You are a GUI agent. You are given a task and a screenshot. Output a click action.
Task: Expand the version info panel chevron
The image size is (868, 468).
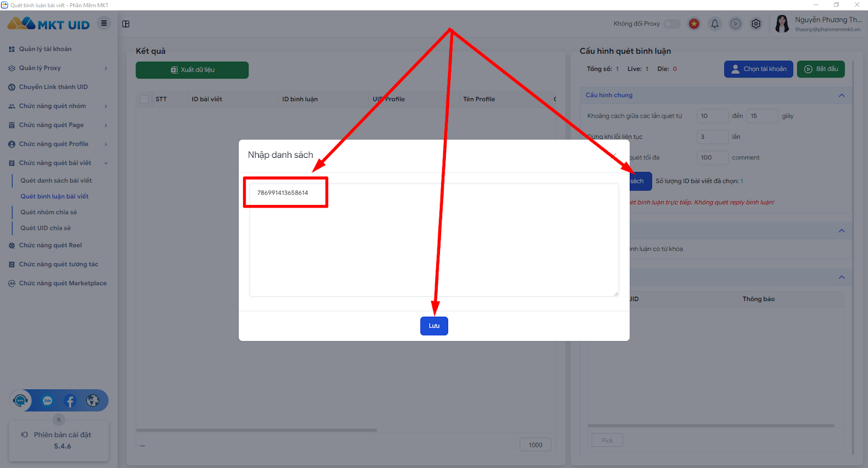(59, 420)
